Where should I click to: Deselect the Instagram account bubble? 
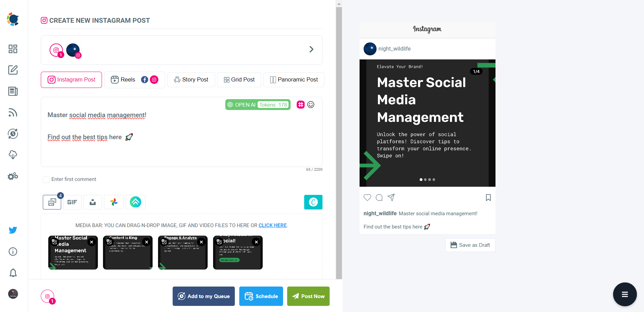[56, 50]
